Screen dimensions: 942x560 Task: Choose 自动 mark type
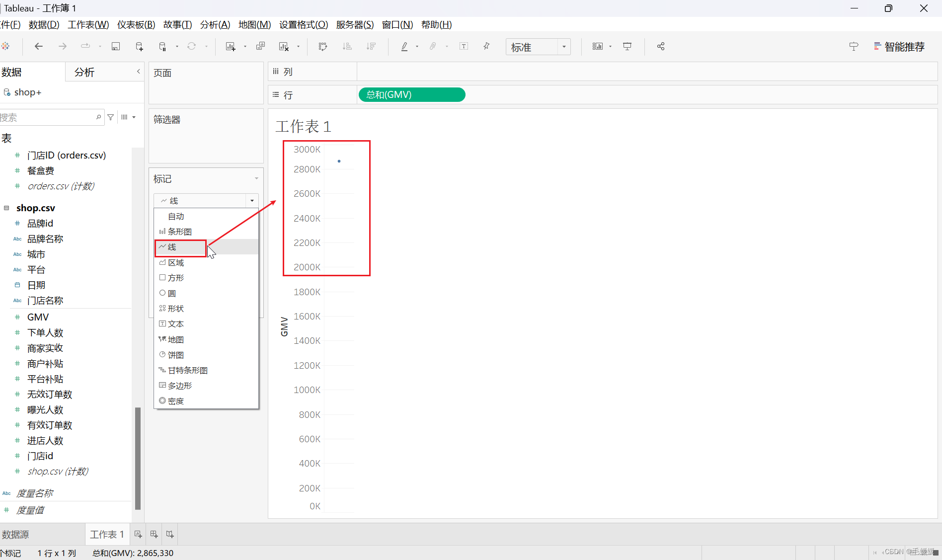pyautogui.click(x=206, y=216)
